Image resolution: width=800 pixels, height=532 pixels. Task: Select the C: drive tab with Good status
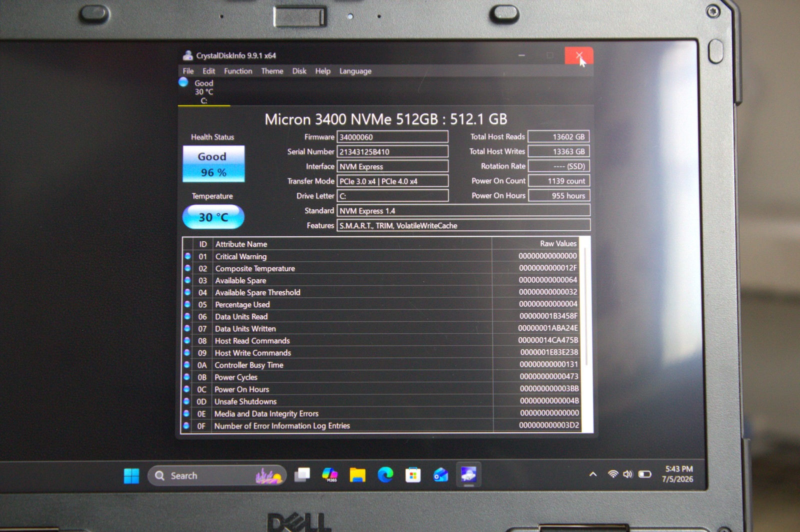(203, 92)
